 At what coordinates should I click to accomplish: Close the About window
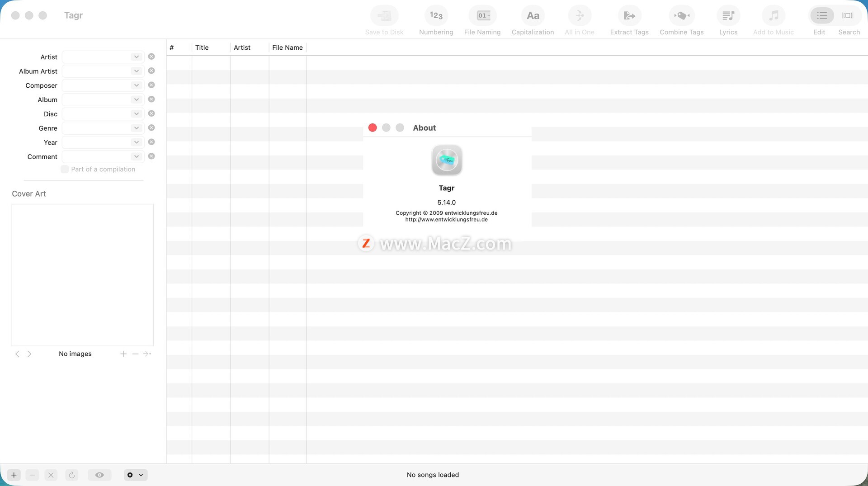pos(373,128)
